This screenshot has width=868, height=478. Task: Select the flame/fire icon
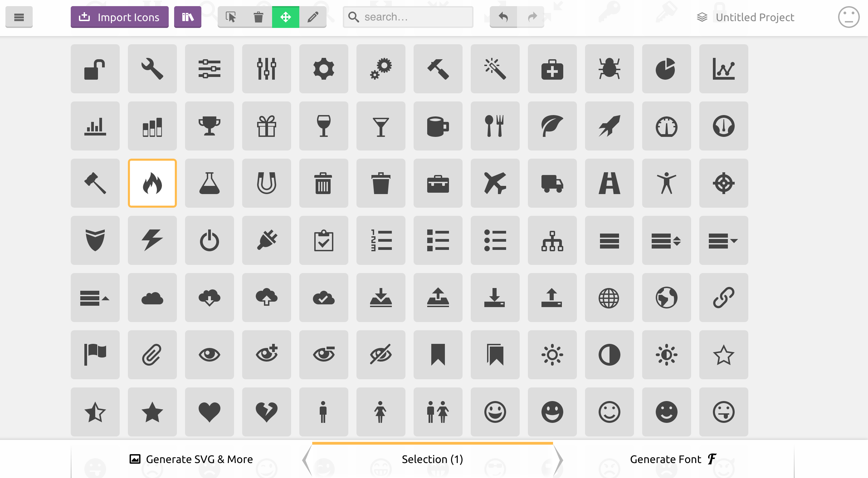click(152, 182)
